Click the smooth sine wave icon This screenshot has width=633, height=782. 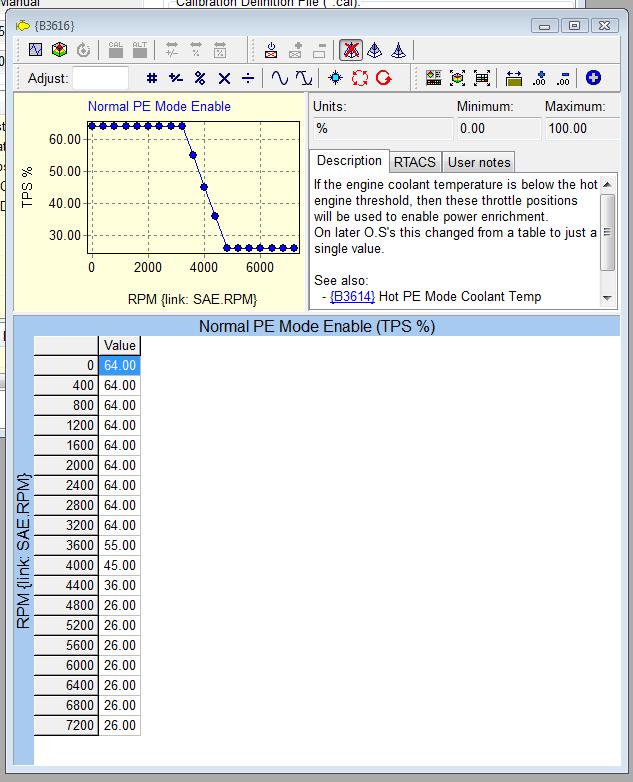(x=279, y=78)
